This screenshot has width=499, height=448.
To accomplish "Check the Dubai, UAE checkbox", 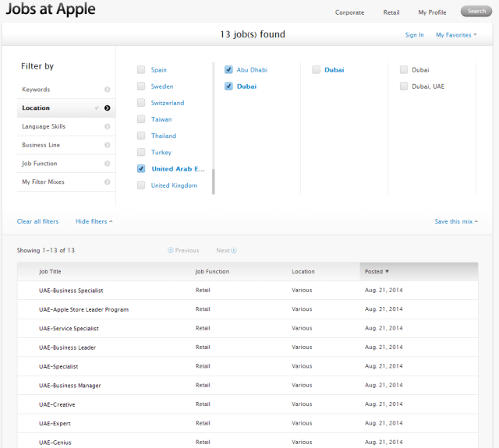I will click(404, 86).
